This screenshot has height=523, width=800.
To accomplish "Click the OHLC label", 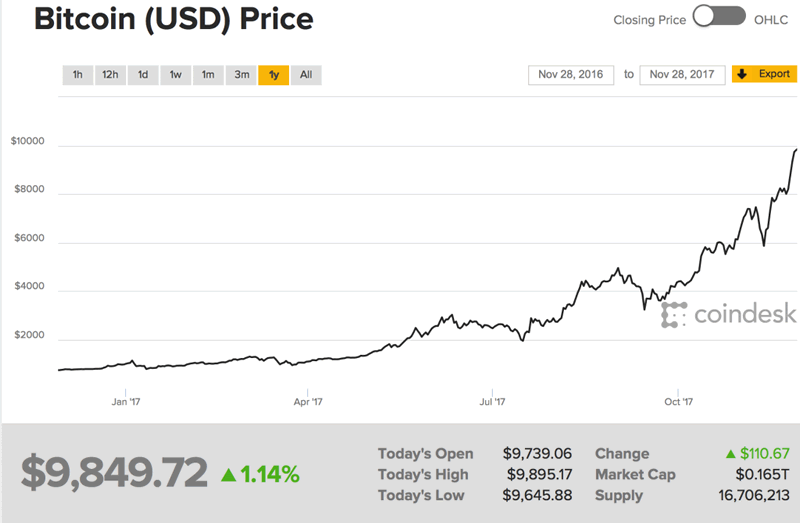I will click(771, 17).
